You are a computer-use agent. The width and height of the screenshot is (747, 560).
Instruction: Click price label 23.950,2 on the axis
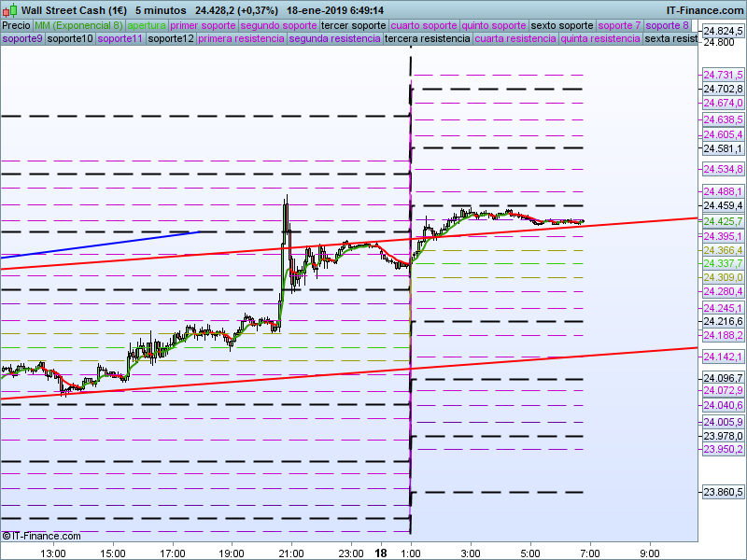[723, 449]
